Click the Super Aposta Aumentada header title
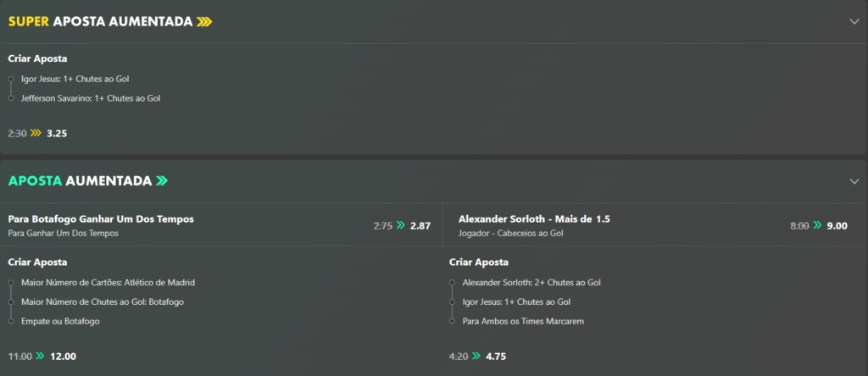The width and height of the screenshot is (868, 376). (100, 21)
